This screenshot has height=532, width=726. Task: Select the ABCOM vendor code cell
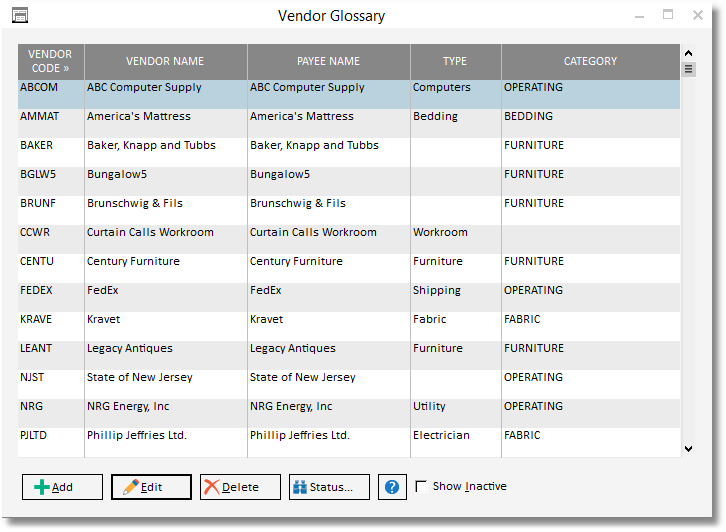pos(51,94)
